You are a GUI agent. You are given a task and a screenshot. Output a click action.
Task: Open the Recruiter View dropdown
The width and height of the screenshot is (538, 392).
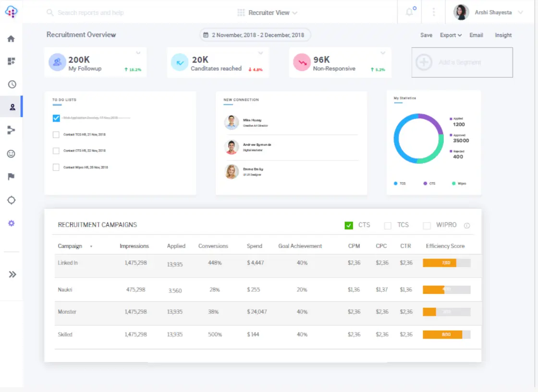(268, 13)
